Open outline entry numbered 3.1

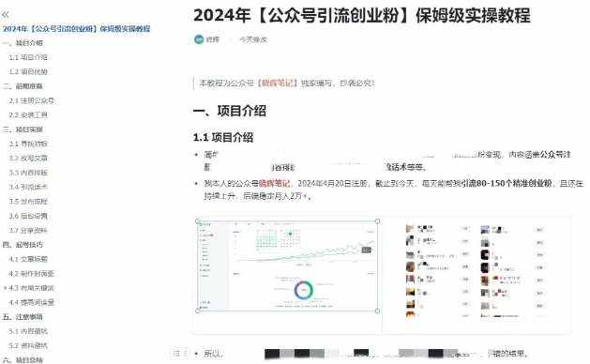coord(28,144)
